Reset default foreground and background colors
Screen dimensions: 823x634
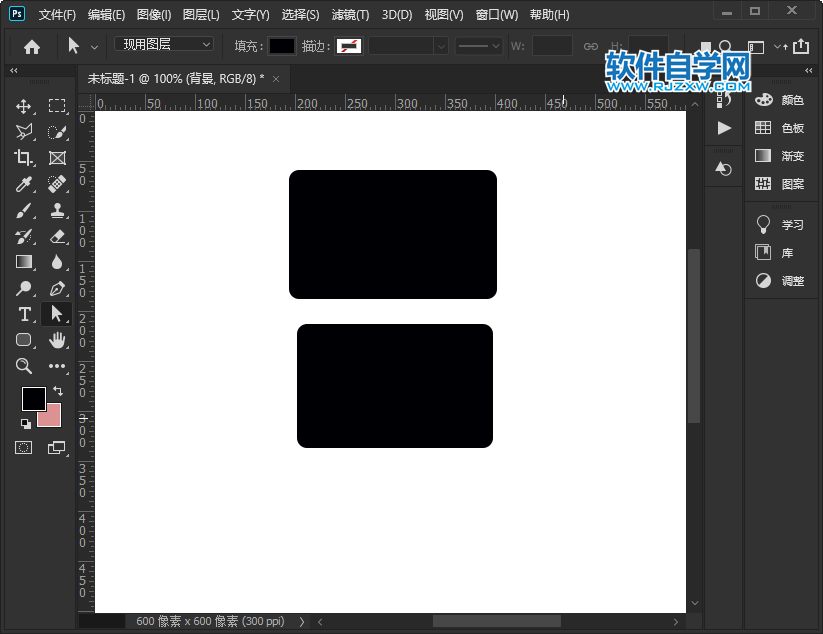coord(25,423)
